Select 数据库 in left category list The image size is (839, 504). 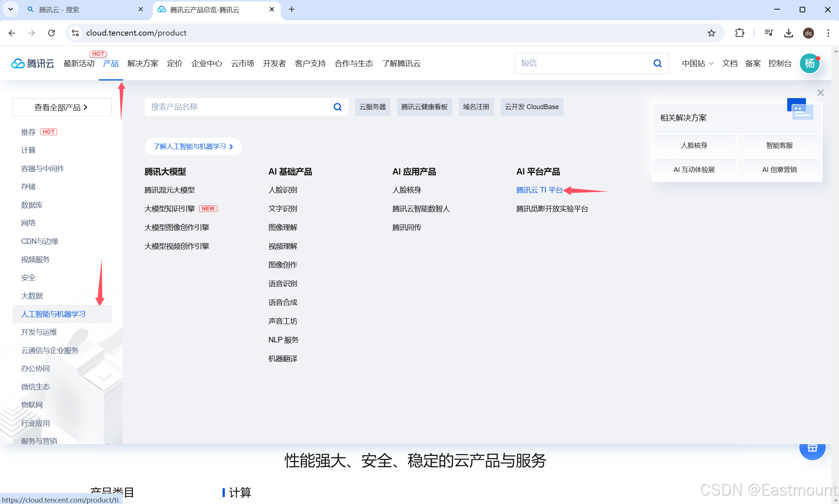[x=32, y=205]
